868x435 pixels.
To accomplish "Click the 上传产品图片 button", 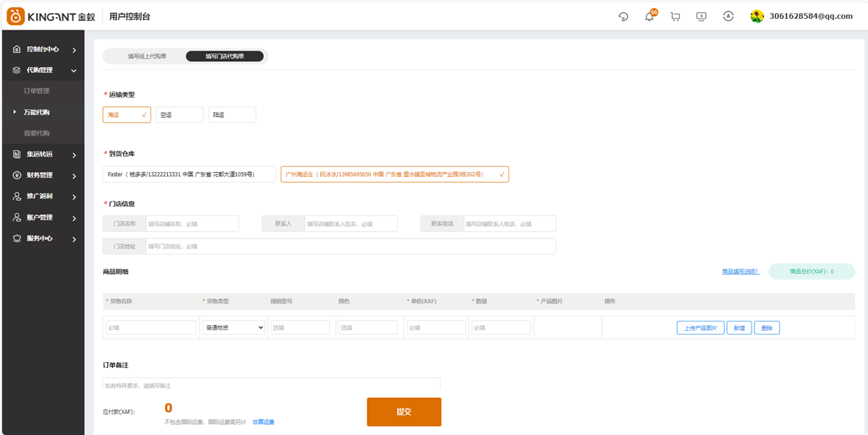I will 700,328.
